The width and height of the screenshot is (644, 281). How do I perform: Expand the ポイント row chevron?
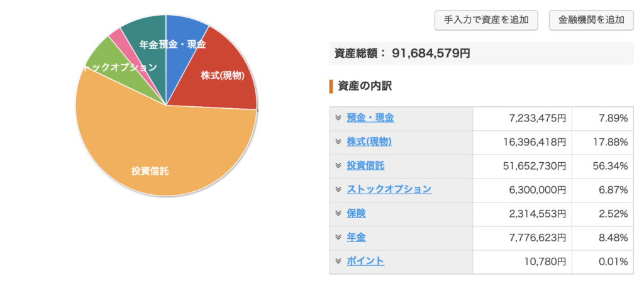tap(338, 261)
